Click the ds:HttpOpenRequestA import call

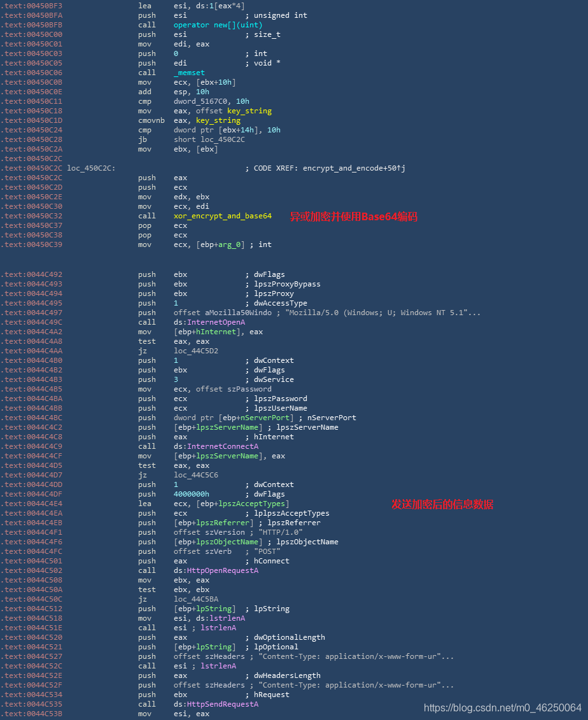pos(216,570)
